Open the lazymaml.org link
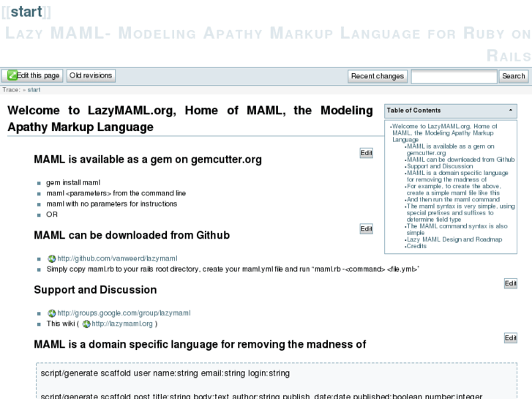Screen dimensions: 532x399 [x=122, y=324]
